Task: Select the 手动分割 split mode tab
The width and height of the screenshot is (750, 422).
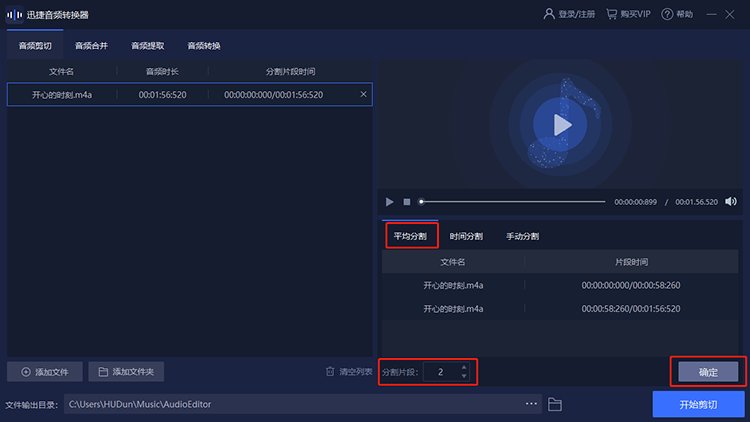Action: pos(522,236)
